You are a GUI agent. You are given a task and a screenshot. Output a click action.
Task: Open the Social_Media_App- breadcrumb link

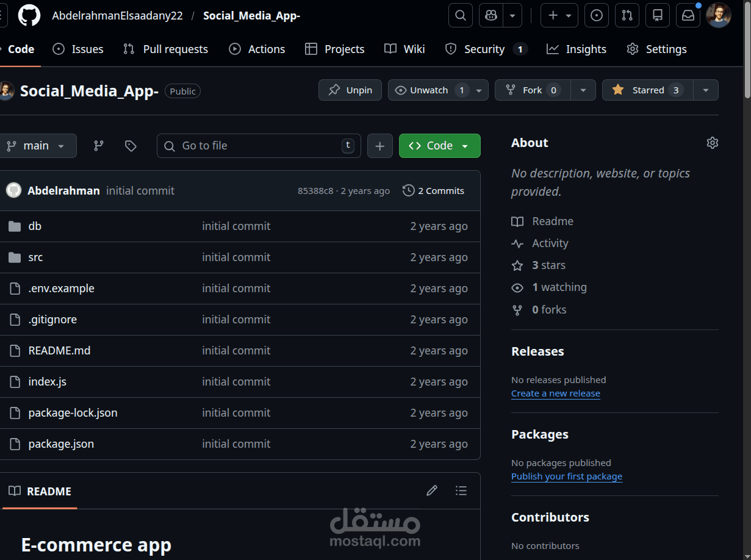pos(251,16)
